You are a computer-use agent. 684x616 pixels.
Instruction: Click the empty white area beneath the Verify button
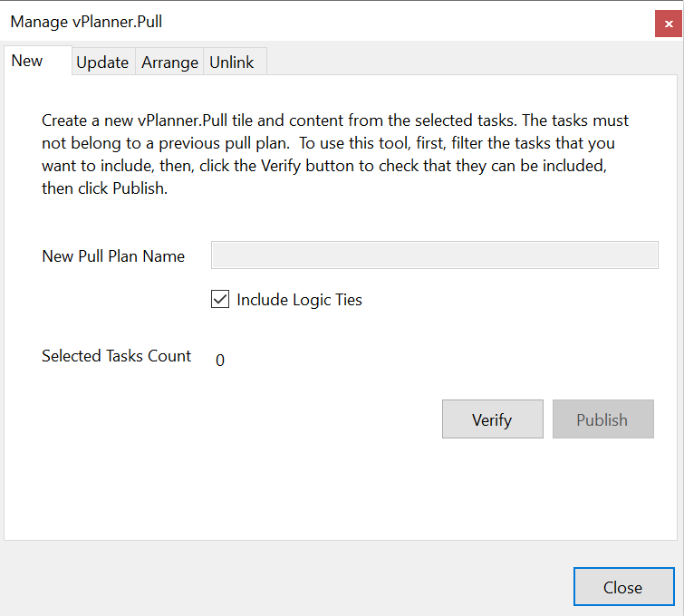click(493, 485)
